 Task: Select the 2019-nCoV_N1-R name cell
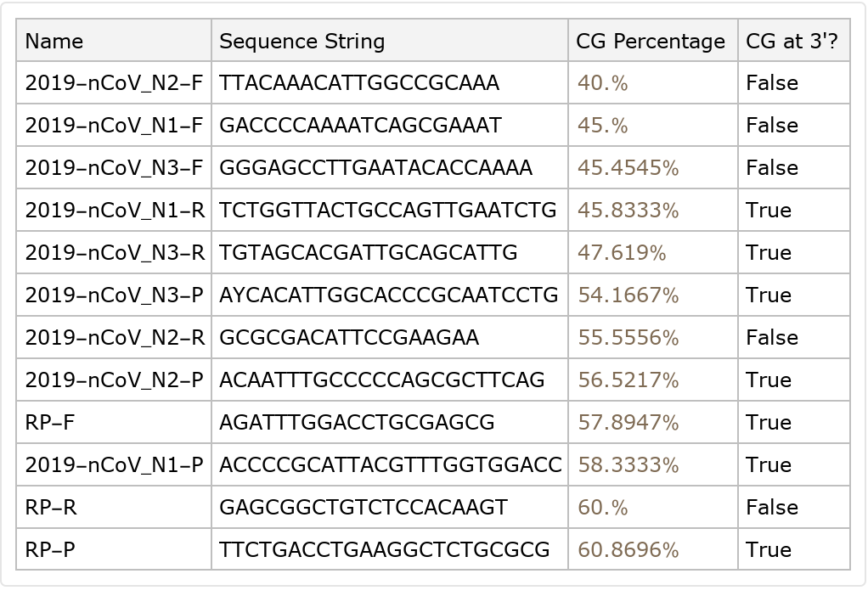tap(115, 211)
